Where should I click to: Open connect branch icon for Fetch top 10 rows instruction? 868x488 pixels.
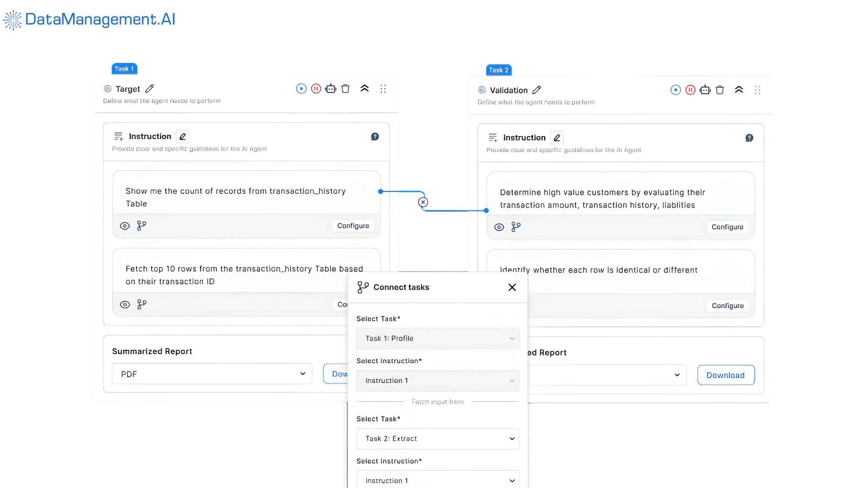[x=142, y=305]
